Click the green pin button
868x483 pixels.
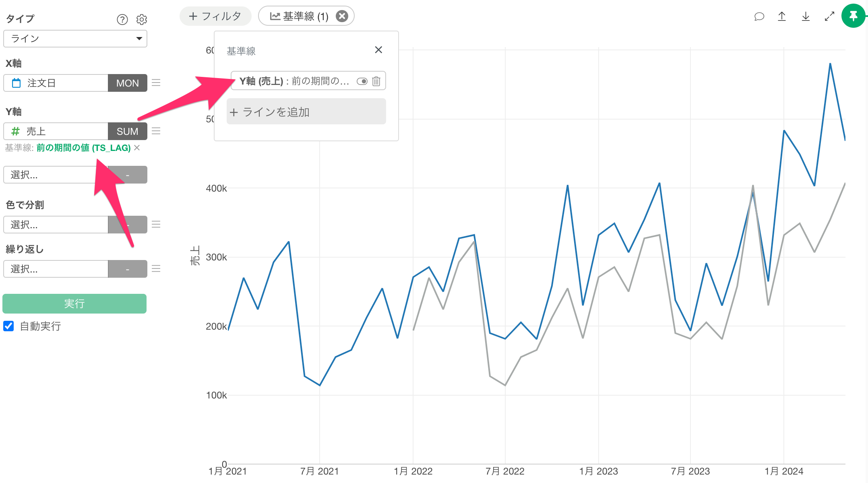coord(853,16)
